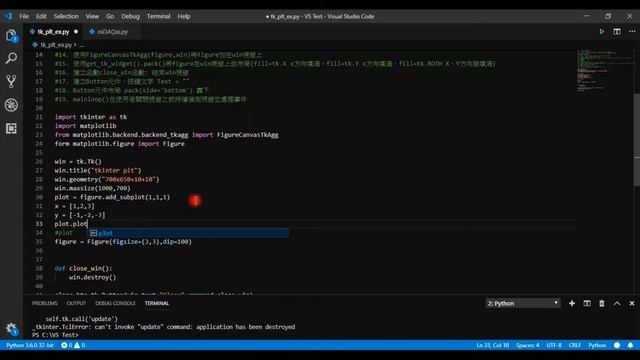The height and width of the screenshot is (360, 640).
Task: Click the notifications bell in status bar
Action: [631, 345]
